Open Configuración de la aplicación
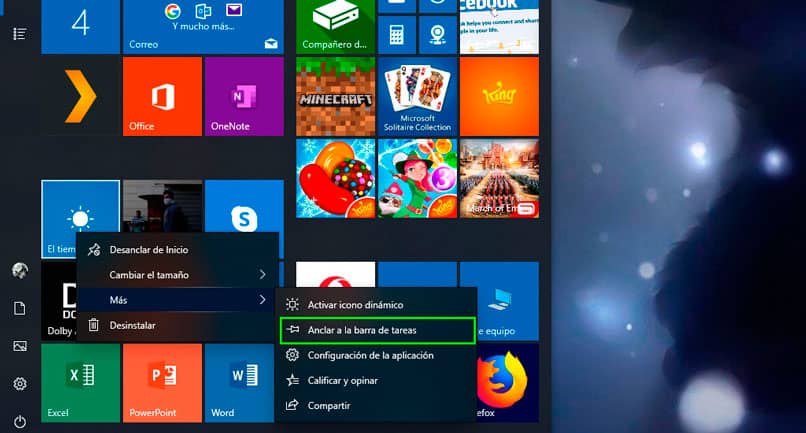 pyautogui.click(x=377, y=355)
